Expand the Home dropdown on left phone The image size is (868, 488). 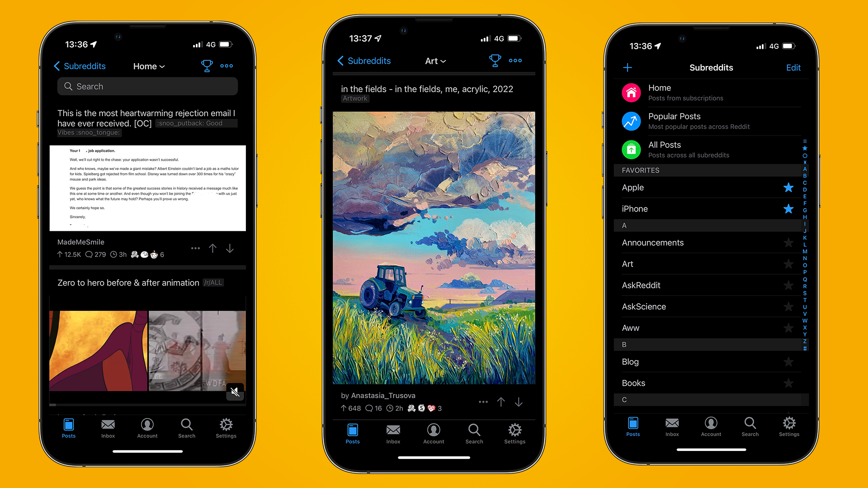(x=148, y=66)
